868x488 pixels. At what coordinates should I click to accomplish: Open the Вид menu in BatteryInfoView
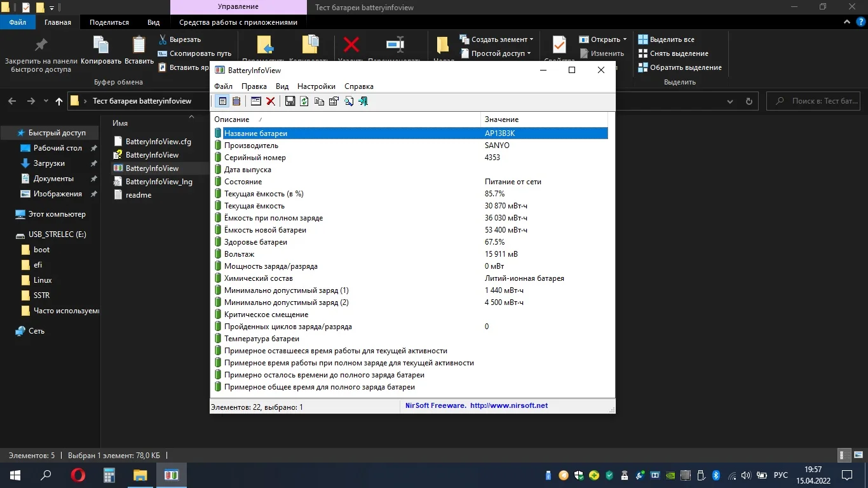[x=282, y=86]
